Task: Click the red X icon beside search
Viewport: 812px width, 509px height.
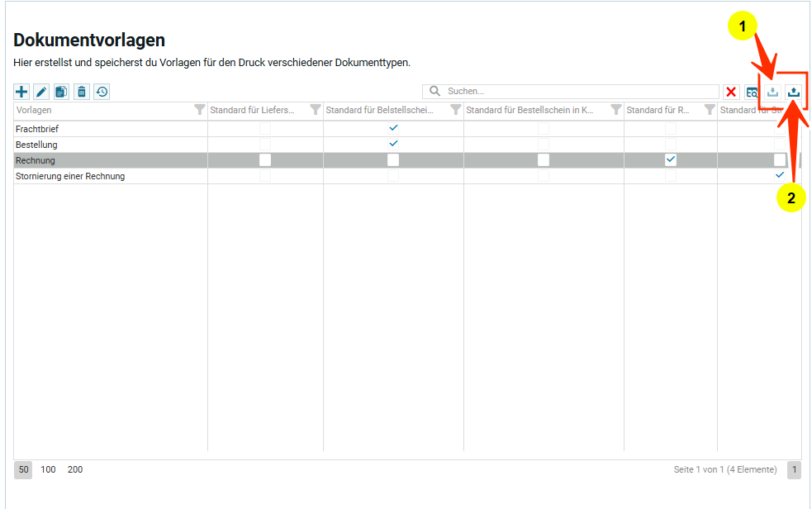Action: pos(731,92)
